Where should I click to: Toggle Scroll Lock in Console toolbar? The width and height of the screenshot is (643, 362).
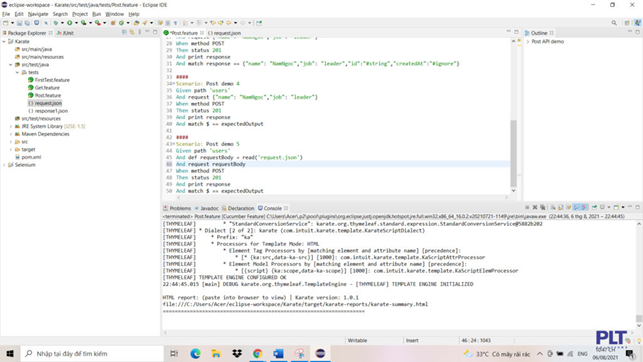click(x=561, y=207)
